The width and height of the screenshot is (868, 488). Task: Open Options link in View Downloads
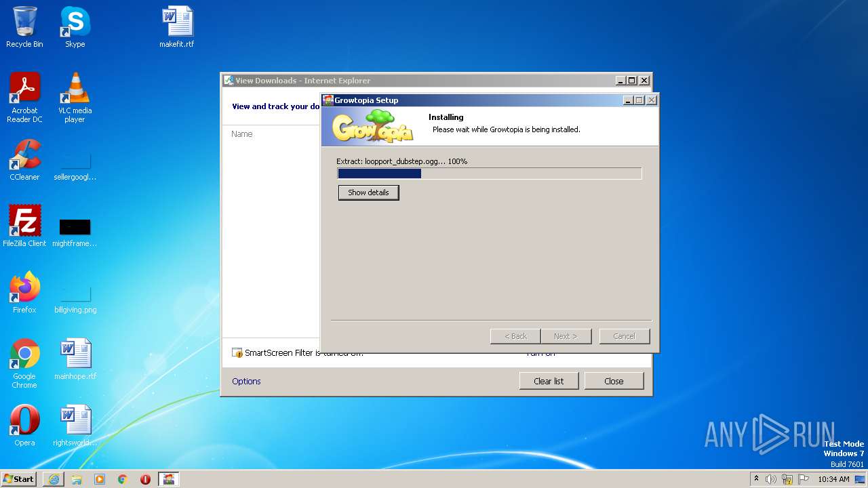coord(246,381)
